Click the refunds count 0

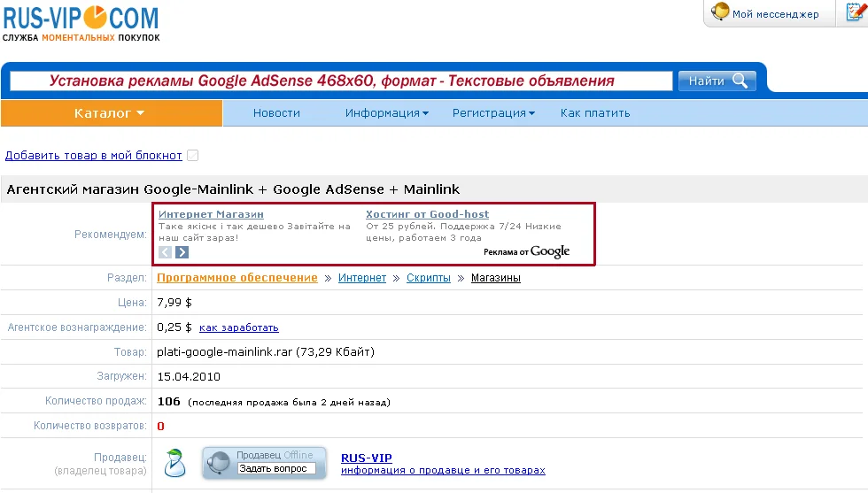(160, 426)
